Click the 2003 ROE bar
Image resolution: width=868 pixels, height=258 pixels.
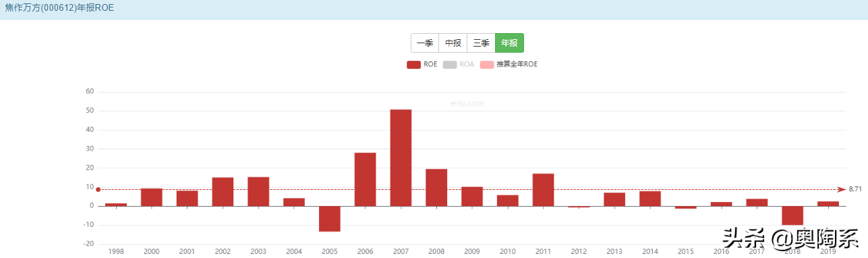[258, 191]
